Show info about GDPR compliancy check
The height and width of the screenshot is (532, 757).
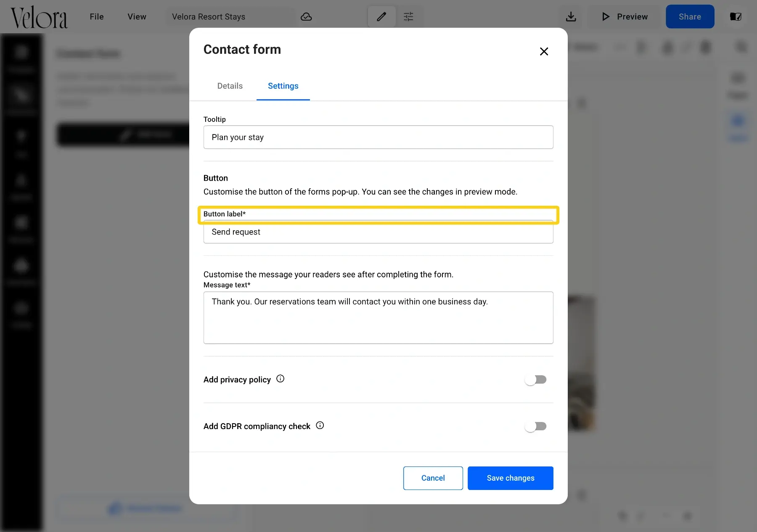[320, 425]
